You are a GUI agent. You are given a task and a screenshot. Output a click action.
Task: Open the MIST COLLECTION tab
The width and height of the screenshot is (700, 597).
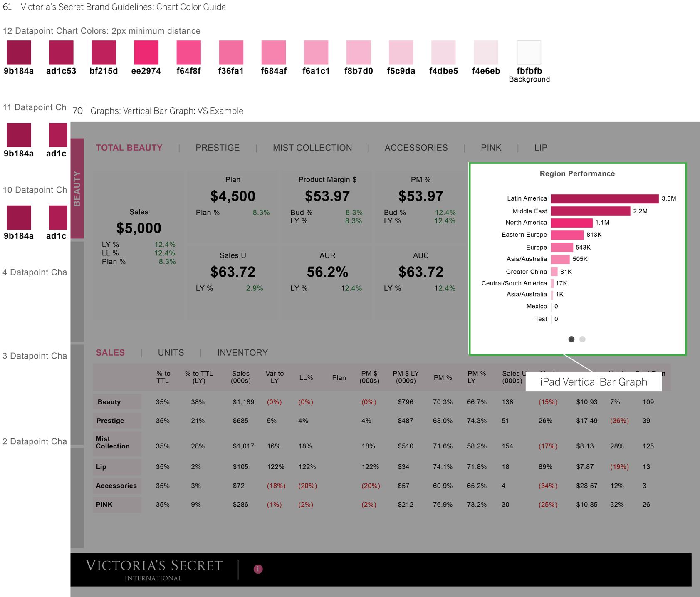click(x=312, y=148)
